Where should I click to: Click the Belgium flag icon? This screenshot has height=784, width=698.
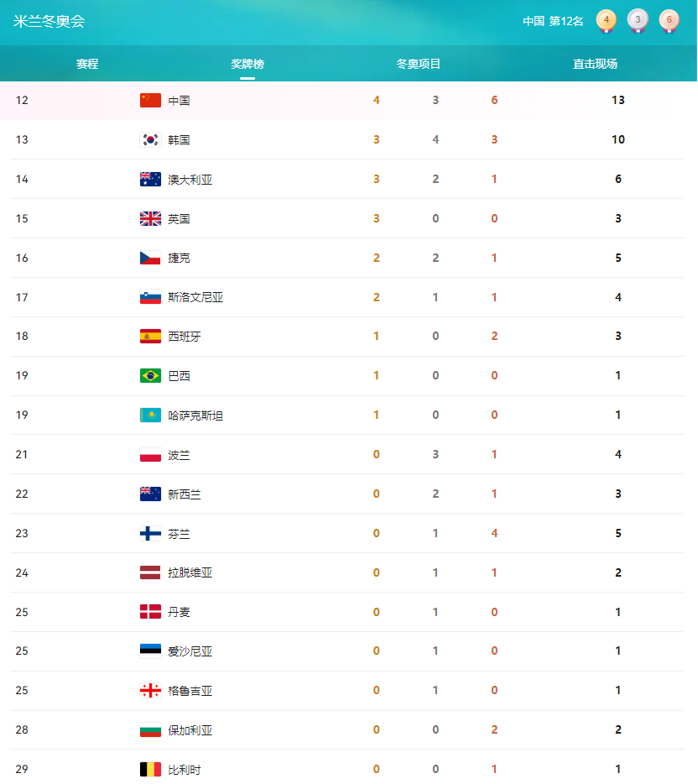[150, 770]
